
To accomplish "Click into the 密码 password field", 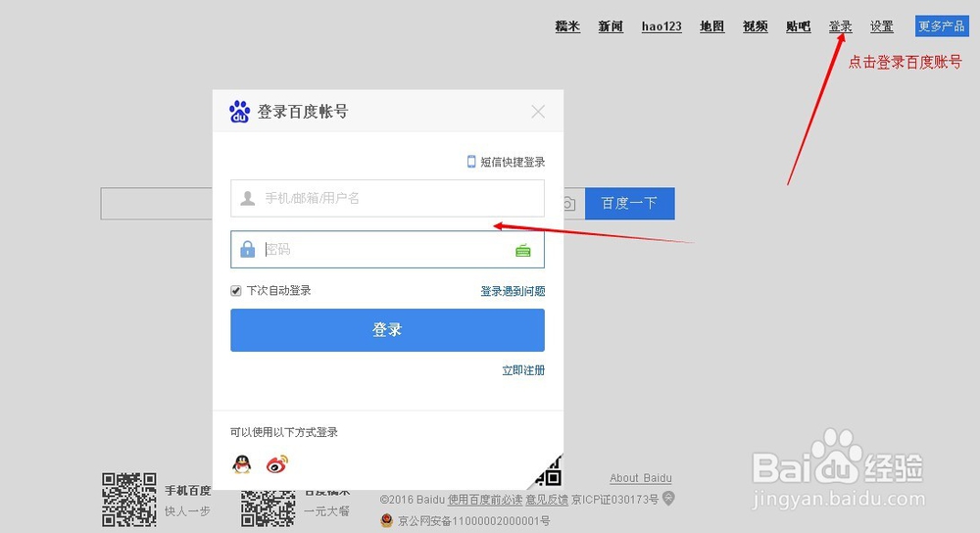I will point(387,249).
